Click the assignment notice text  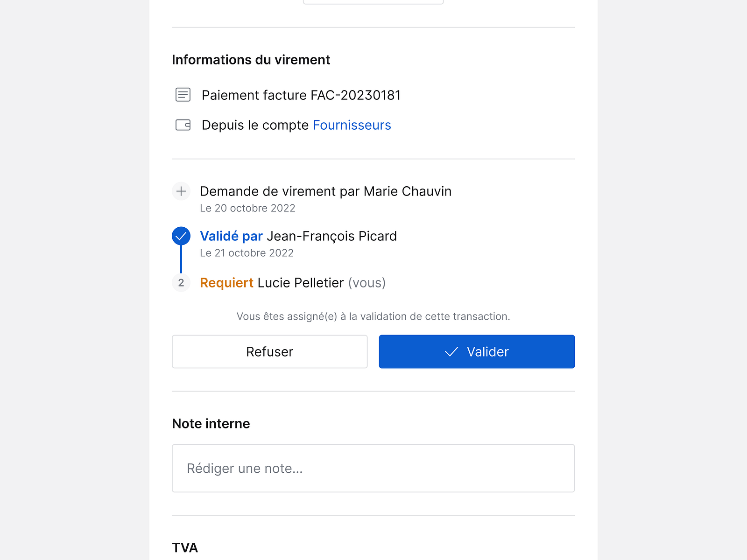click(x=373, y=316)
